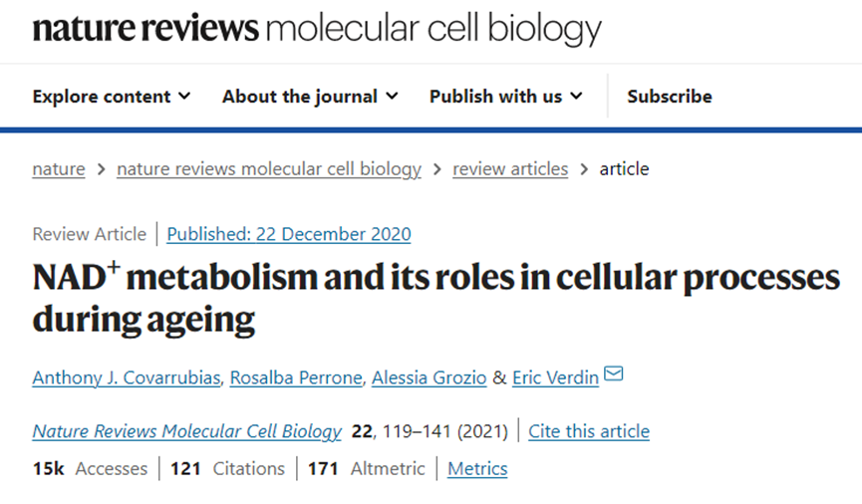The image size is (862, 504).
Task: Navigate to review articles breadcrumb
Action: coord(510,169)
